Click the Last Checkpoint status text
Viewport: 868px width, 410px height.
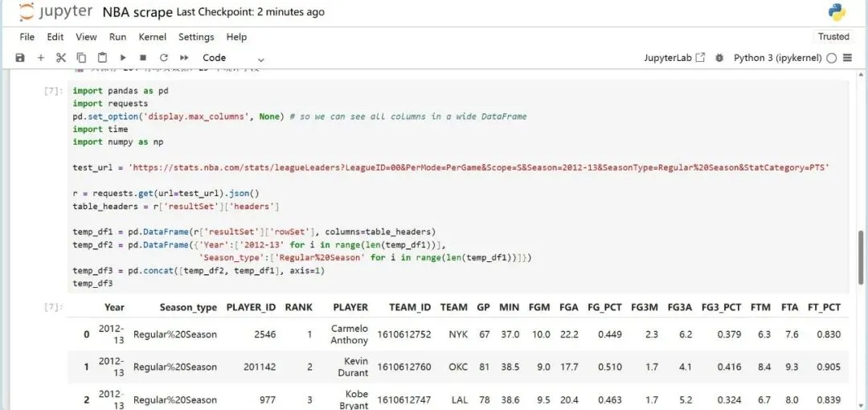251,12
